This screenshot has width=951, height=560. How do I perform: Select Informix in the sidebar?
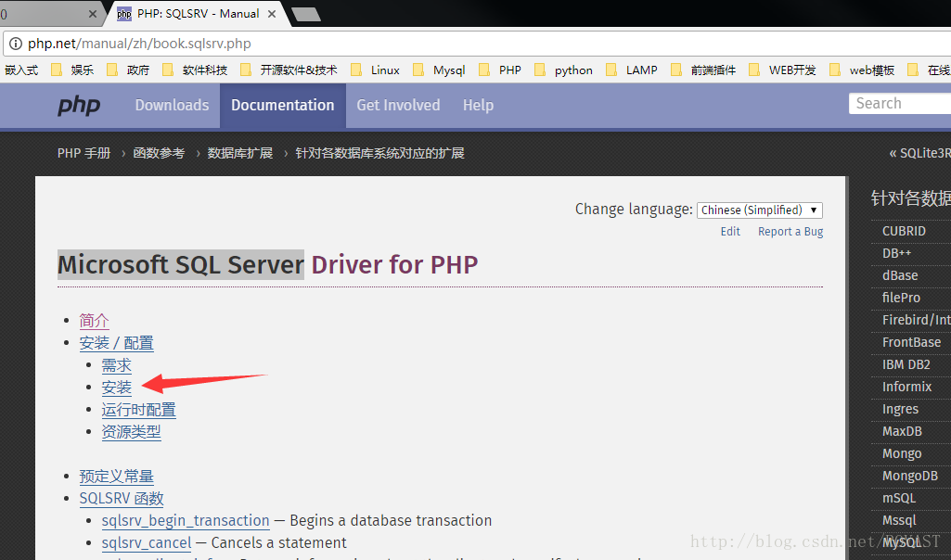pos(906,387)
